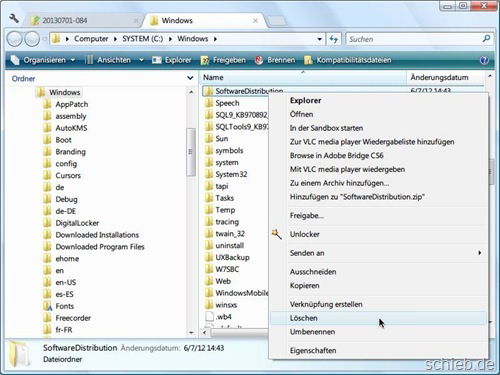Screen dimensions: 500x375
Task: Select the SoftwareDistribution folder in the file list
Action: click(243, 91)
